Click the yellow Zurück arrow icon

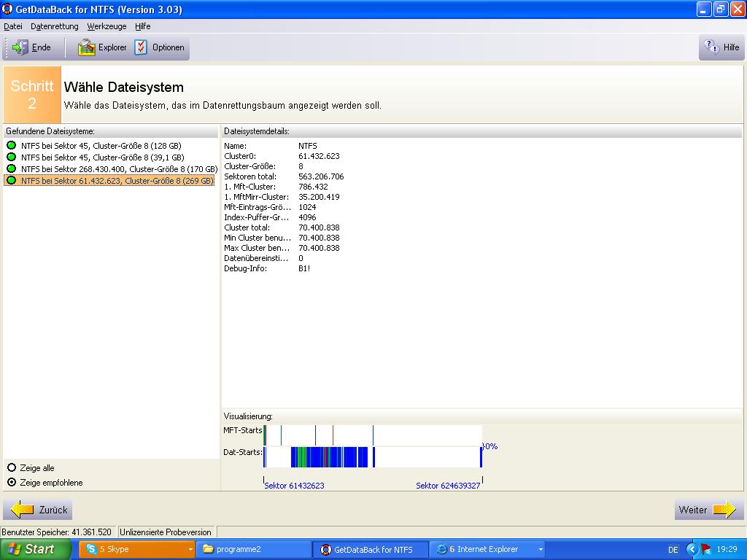(x=22, y=510)
